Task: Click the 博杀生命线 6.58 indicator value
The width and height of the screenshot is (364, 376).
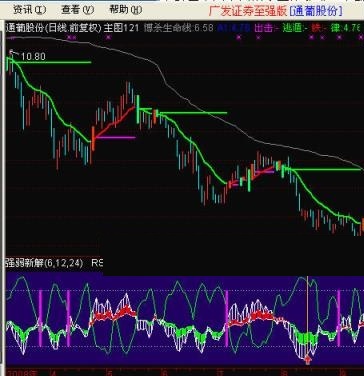Action: [x=178, y=28]
